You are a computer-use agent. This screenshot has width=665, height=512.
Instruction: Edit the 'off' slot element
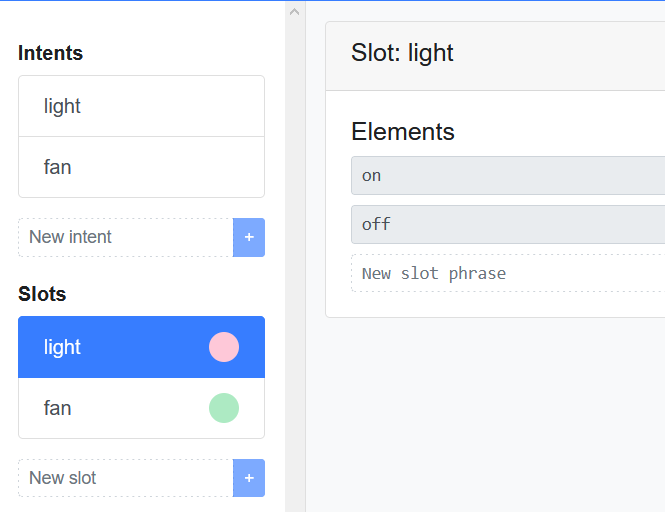pos(507,224)
